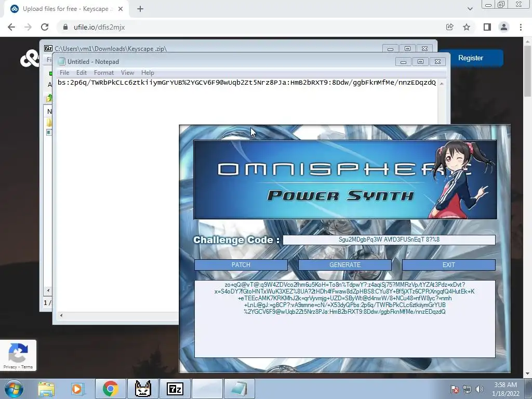Click 7-Zip horizontal scroll left arrow
Screen dimensions: 532x399
pyautogui.click(x=48, y=290)
